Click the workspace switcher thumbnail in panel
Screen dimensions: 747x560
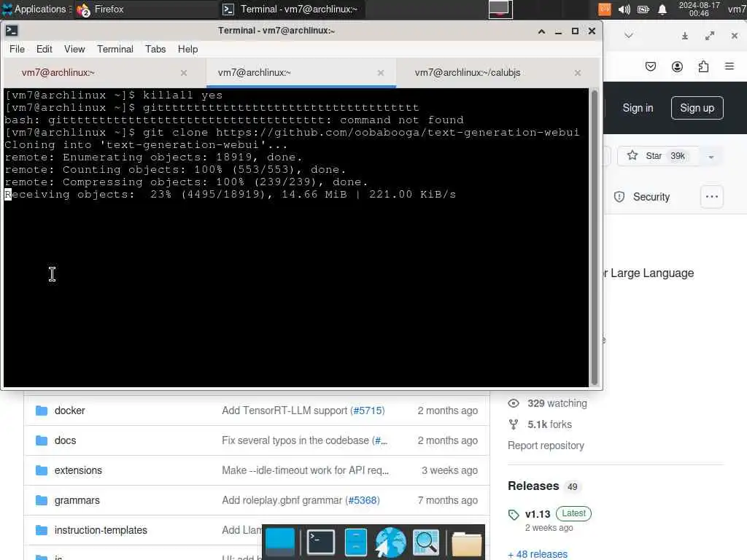coord(500,9)
